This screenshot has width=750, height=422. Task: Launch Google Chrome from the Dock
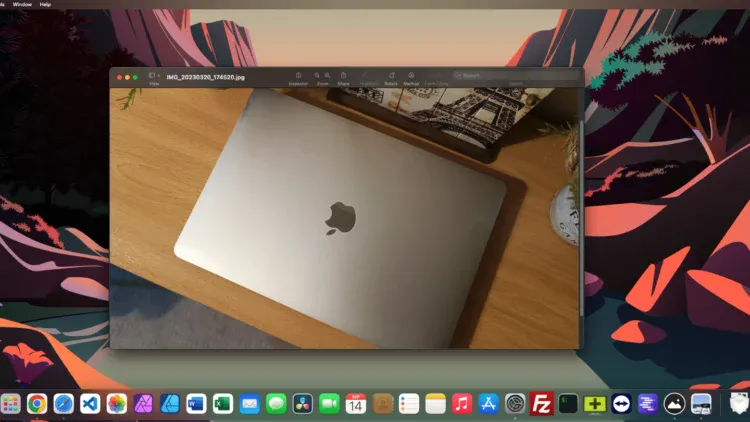click(x=37, y=404)
